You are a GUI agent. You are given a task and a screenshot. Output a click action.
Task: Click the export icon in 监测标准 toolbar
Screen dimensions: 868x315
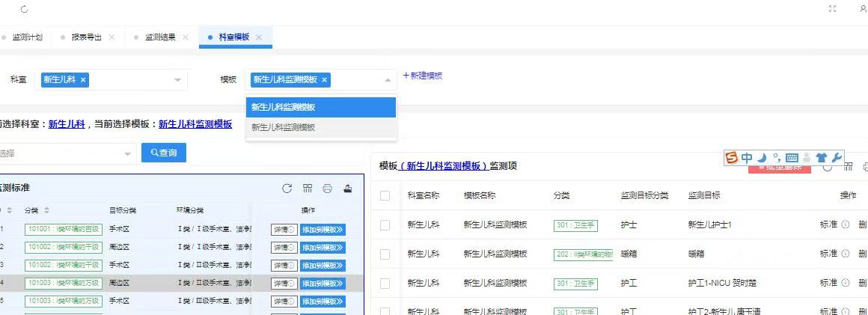coord(348,189)
